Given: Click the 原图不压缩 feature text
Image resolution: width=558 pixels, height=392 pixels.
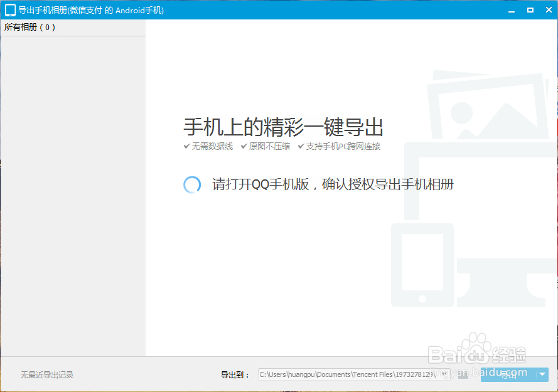Looking at the screenshot, I should 269,146.
